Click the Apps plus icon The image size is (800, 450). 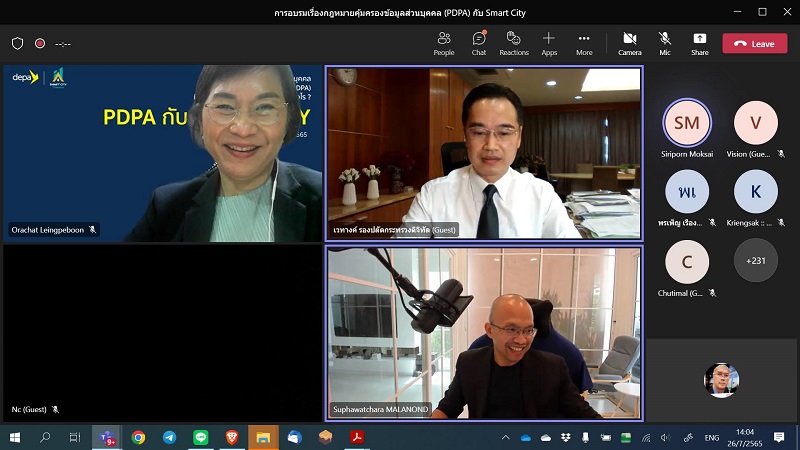tap(549, 43)
